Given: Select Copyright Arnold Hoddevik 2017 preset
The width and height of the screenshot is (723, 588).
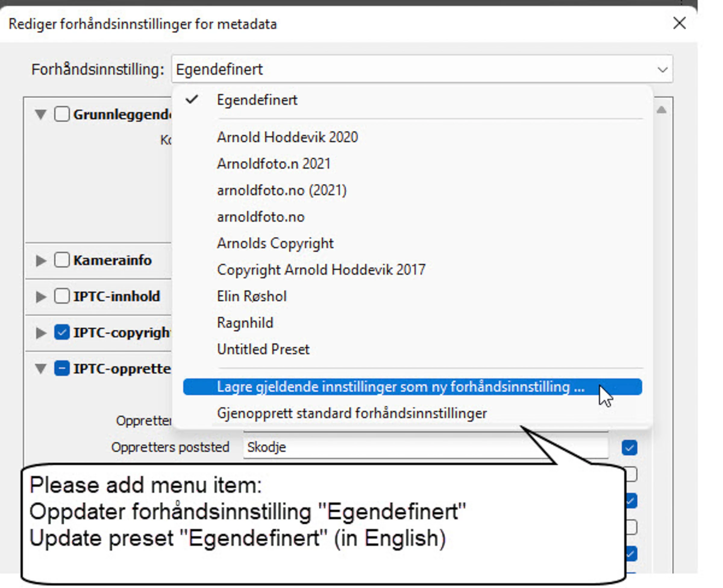Looking at the screenshot, I should [321, 270].
